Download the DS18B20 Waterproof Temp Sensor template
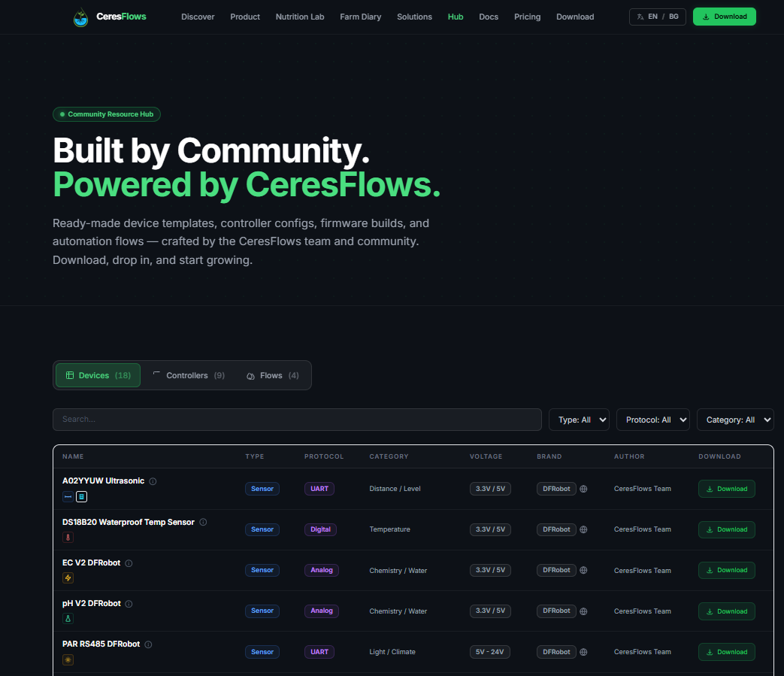784x676 pixels. coord(727,529)
